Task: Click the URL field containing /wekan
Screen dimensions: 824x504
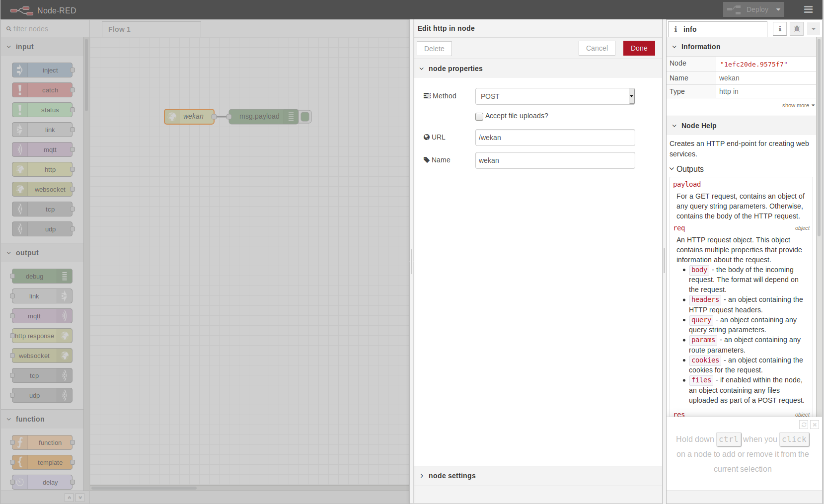Action: point(554,138)
